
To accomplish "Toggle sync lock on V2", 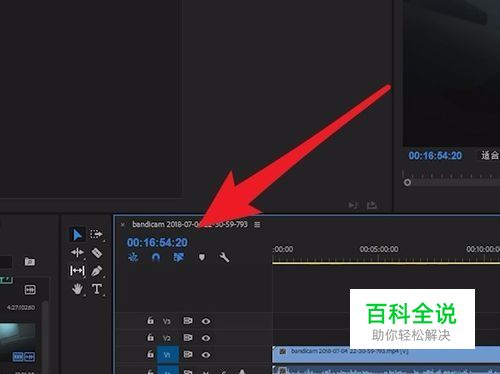I will pyautogui.click(x=188, y=337).
